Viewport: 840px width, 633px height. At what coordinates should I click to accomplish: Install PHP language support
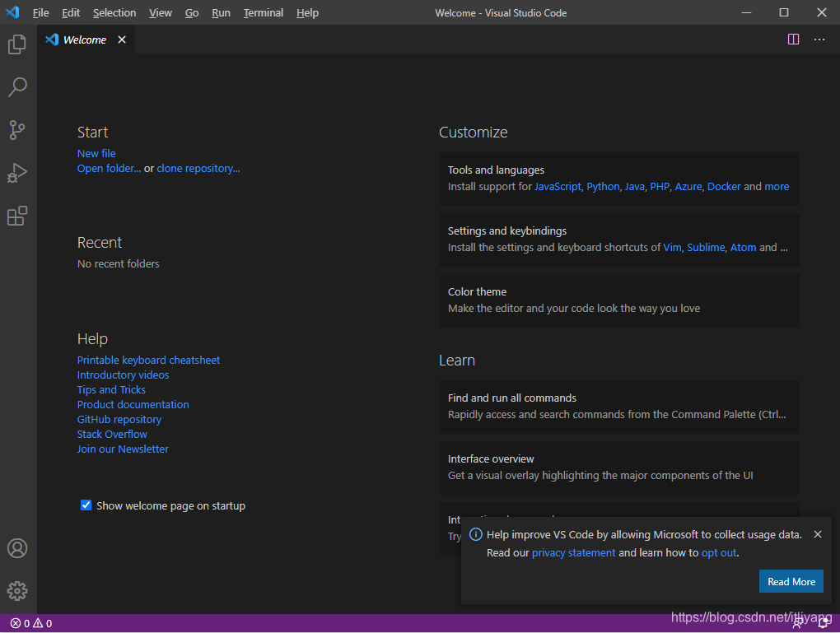pos(660,186)
